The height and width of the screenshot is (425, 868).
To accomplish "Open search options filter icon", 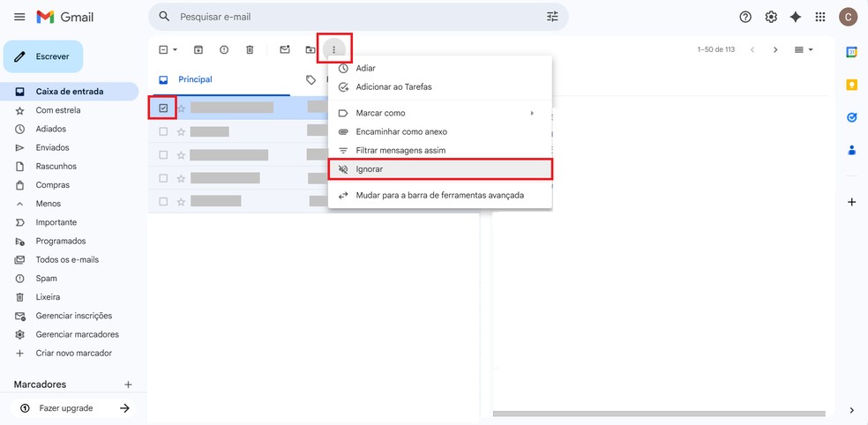I will tap(552, 17).
